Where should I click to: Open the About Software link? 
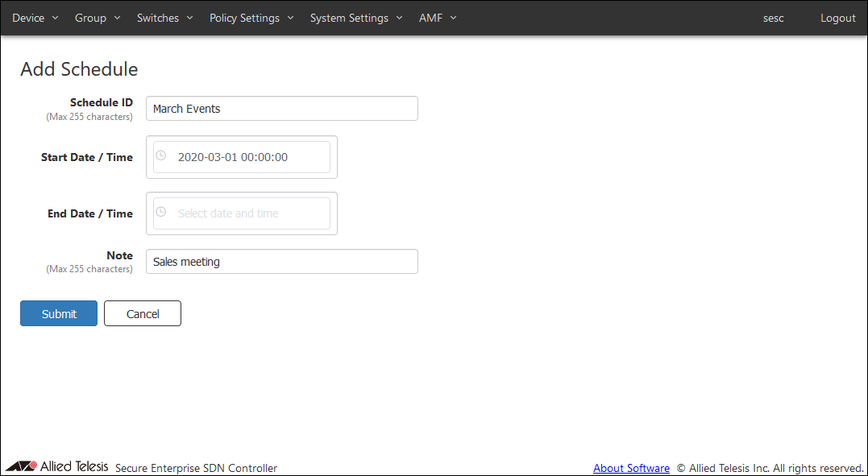[x=631, y=468]
